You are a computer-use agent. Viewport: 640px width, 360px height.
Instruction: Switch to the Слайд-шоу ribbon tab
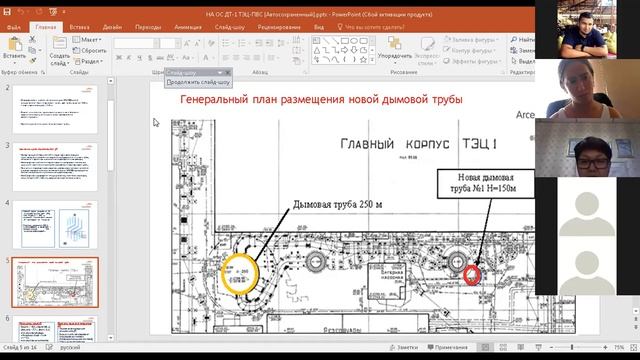tap(229, 27)
